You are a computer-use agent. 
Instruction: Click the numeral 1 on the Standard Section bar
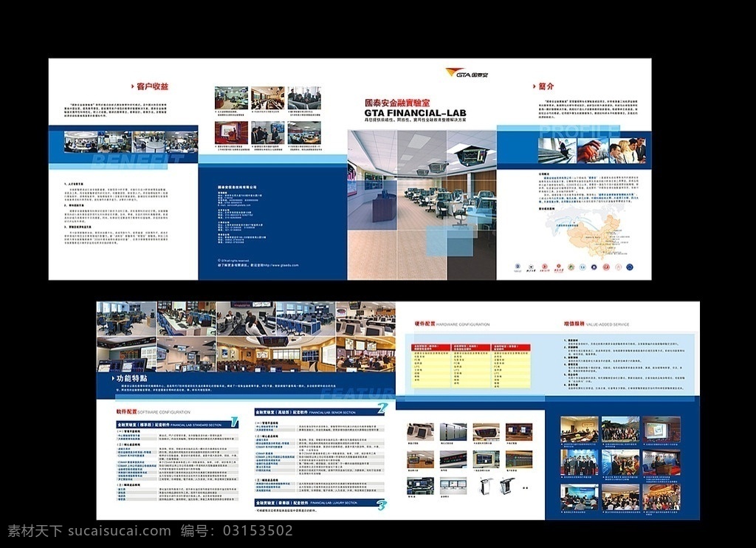point(234,422)
